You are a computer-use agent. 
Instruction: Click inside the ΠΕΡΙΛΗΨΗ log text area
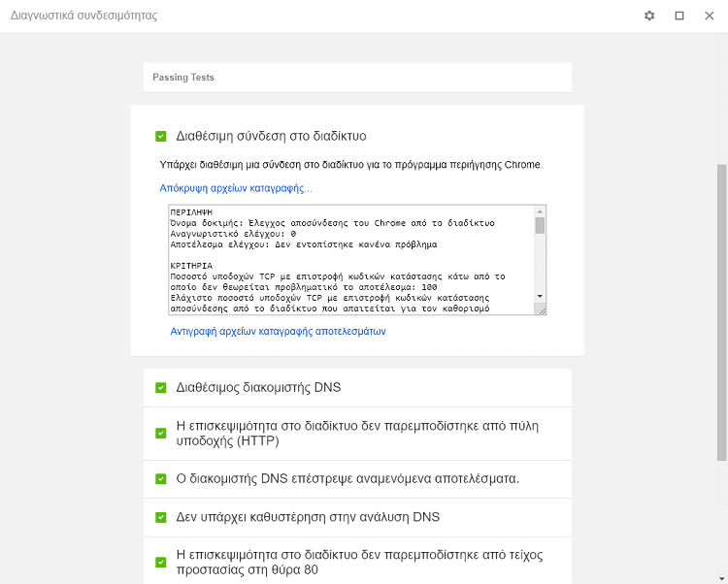(x=351, y=260)
